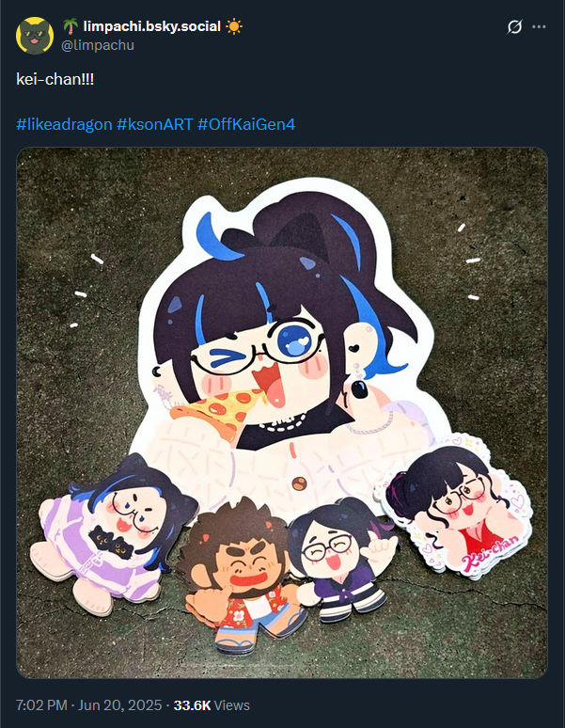Open limpachi.bsky.social display name link
Image resolution: width=565 pixels, height=728 pixels.
pyautogui.click(x=151, y=26)
